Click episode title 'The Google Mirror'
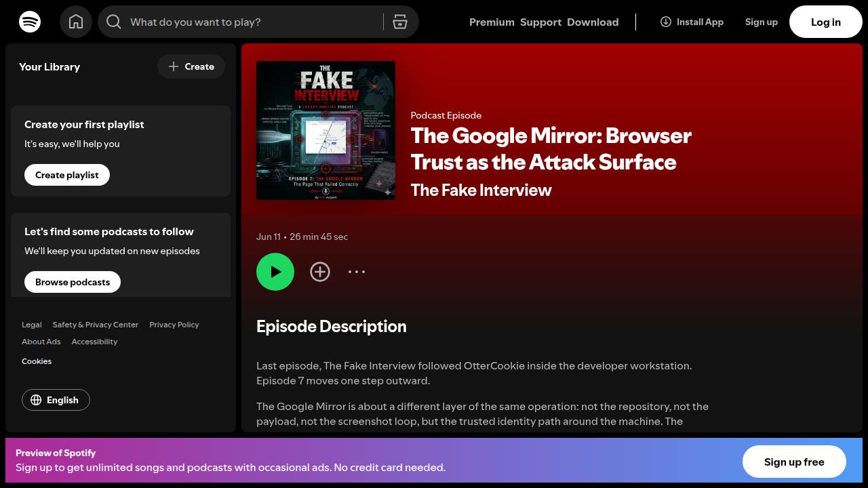Viewport: 868px width, 488px height. coord(551,148)
